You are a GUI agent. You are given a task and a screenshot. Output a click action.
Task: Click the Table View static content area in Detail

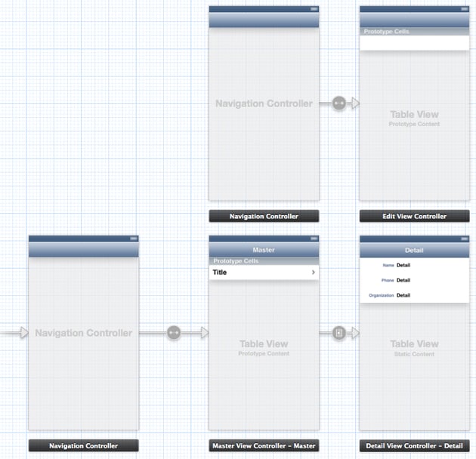coord(414,362)
